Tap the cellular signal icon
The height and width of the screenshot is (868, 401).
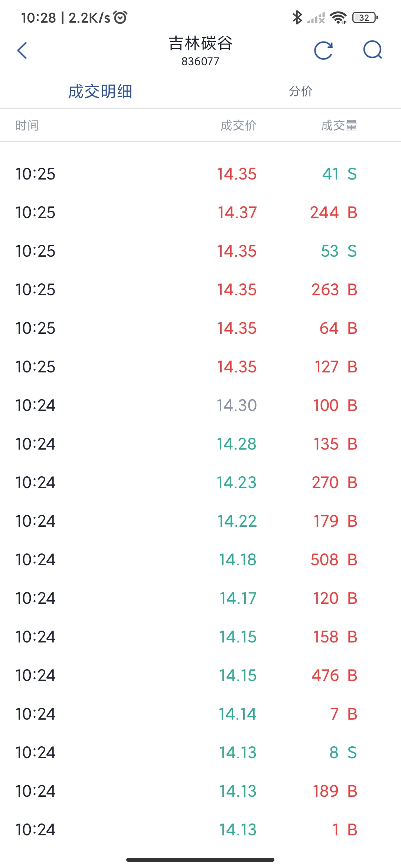tap(316, 18)
